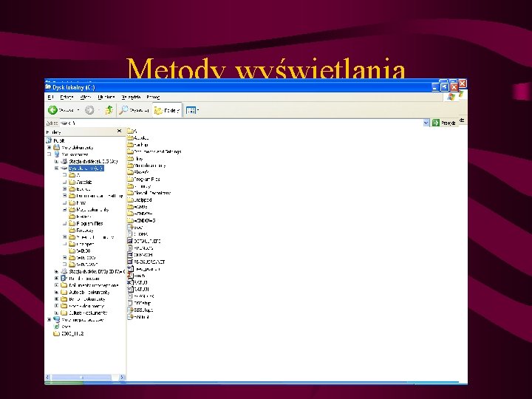Close the Foldery side pane with X
532x399 pixels.
click(119, 131)
